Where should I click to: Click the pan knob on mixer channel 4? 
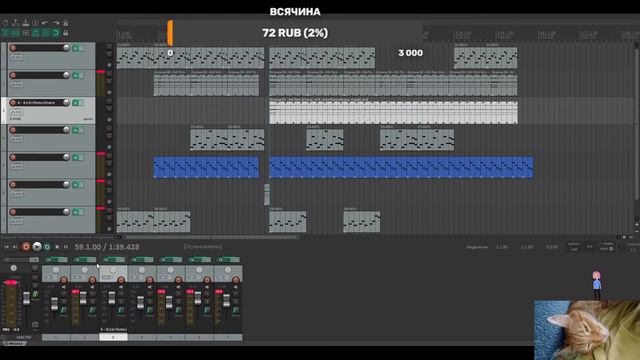point(142,270)
